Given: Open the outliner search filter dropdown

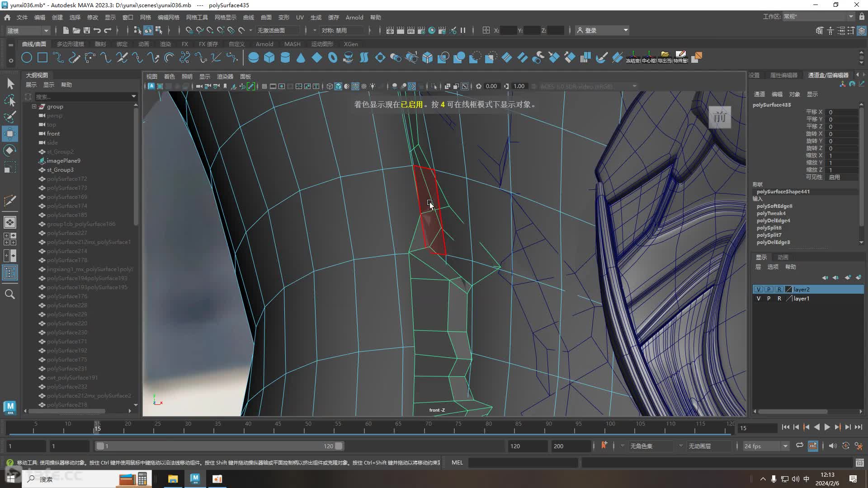Looking at the screenshot, I should 133,96.
